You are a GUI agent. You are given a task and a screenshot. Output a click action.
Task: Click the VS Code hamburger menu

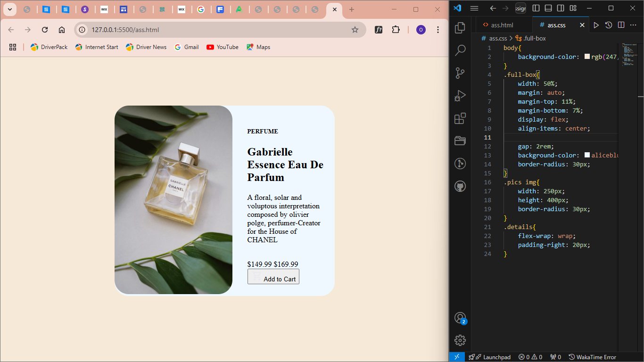tap(474, 8)
